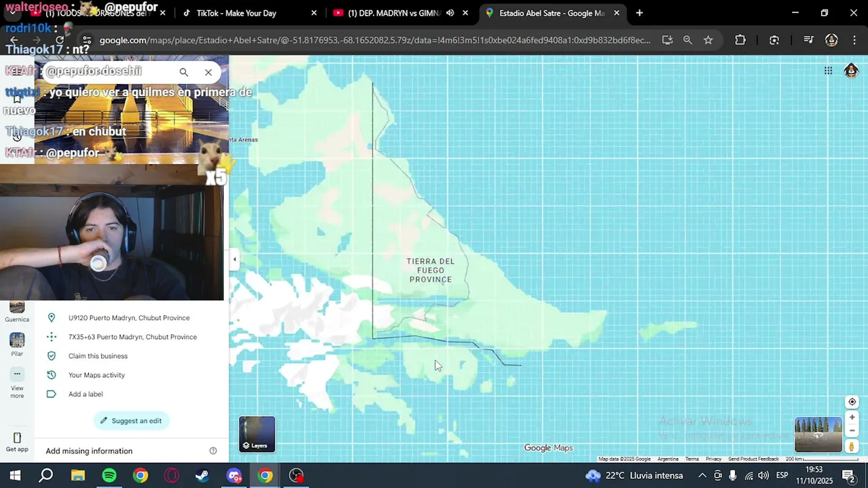Viewport: 868px width, 488px height.
Task: Click the URL address bar
Action: 374,40
